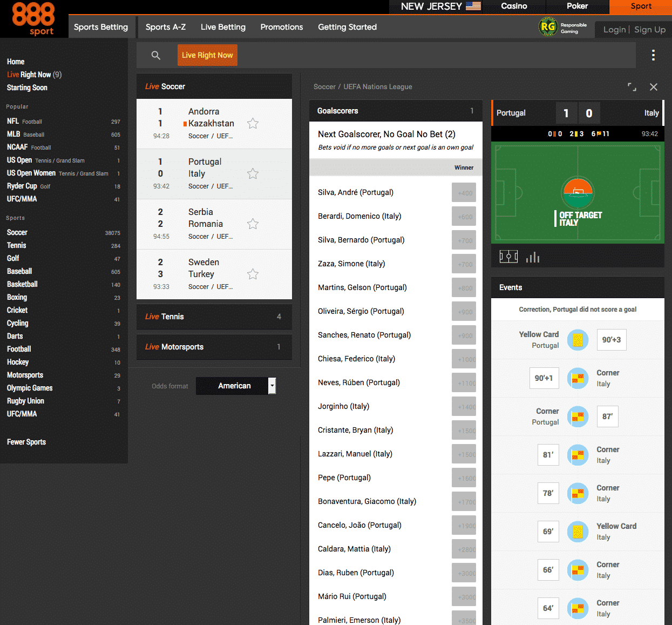Click the UEFA Nations League breadcrumb
This screenshot has height=625, width=672.
378,86
